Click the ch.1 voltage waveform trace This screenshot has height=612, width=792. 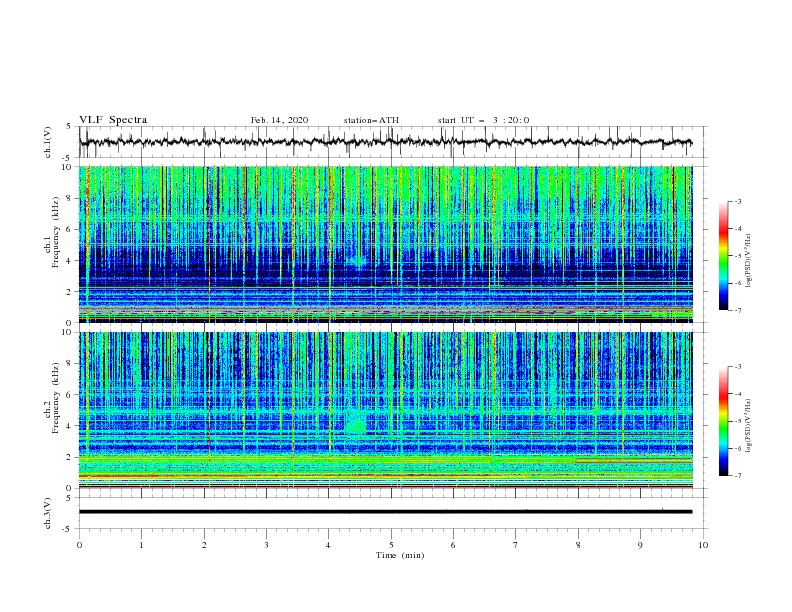(385, 142)
